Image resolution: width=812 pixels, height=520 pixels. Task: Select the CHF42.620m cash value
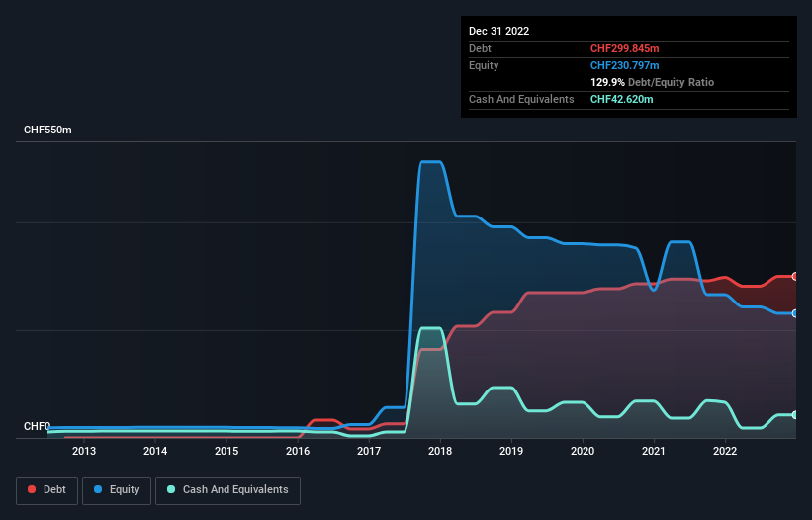[x=621, y=99]
